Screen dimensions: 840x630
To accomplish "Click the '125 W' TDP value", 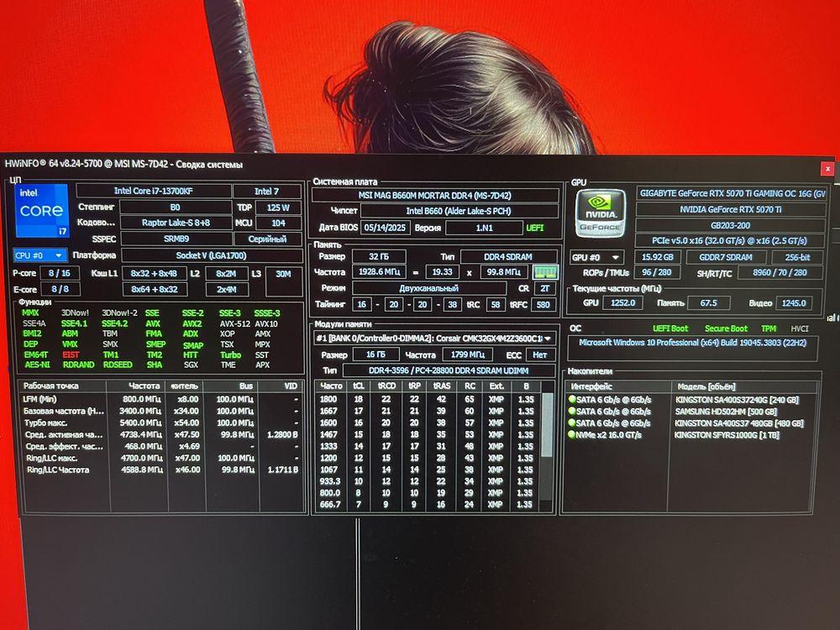I will (x=278, y=207).
